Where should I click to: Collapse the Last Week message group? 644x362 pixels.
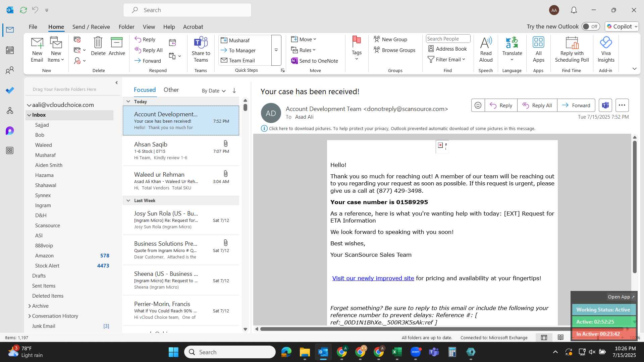click(128, 200)
